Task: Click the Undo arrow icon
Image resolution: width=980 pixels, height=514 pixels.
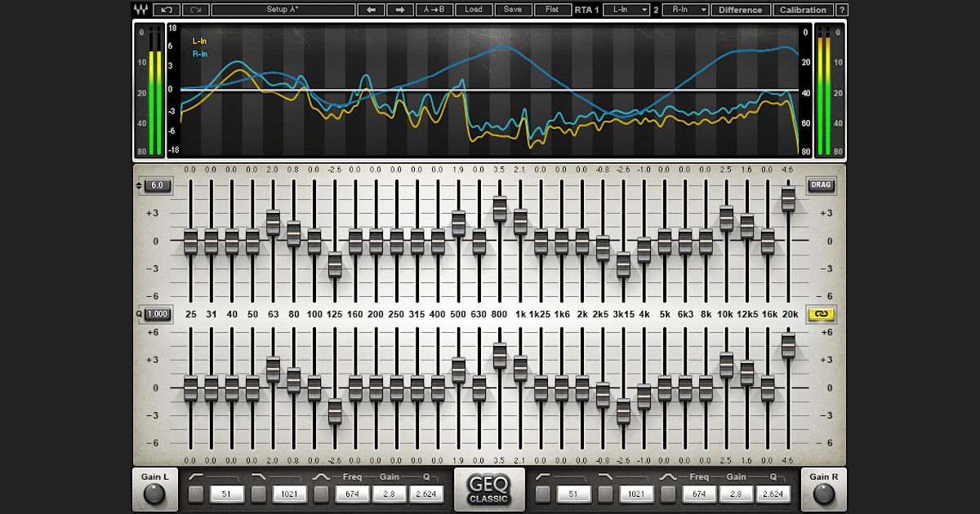Action: (166, 9)
